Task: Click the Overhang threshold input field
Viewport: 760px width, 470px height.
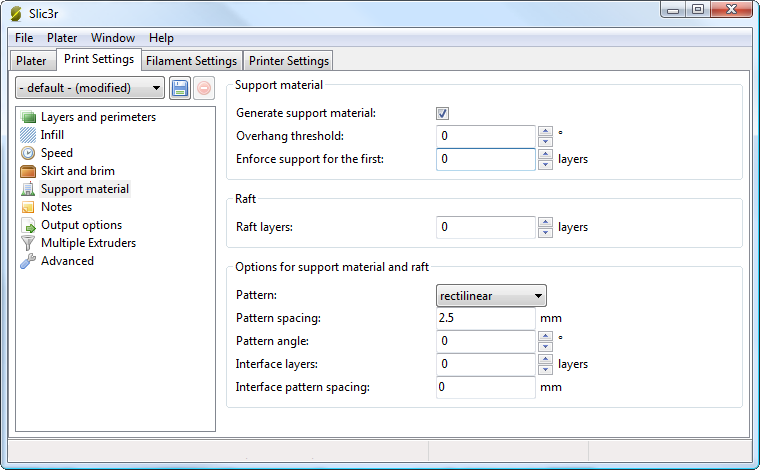Action: [486, 136]
